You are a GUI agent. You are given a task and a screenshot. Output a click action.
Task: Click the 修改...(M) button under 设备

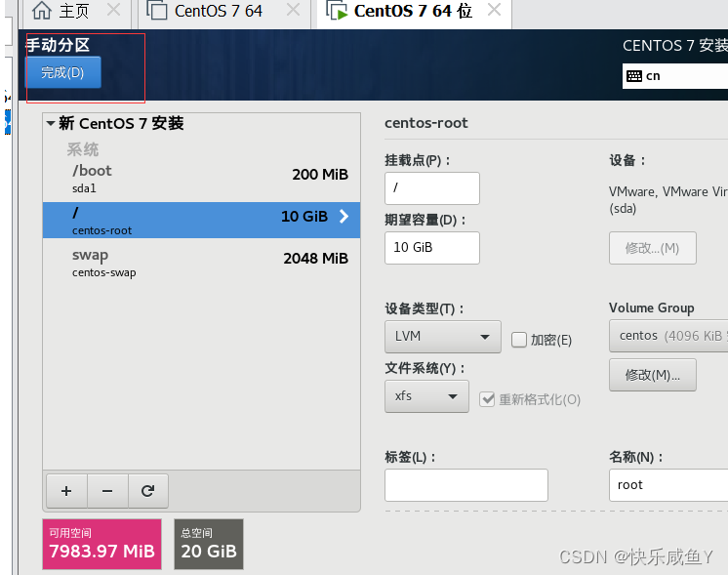click(652, 248)
